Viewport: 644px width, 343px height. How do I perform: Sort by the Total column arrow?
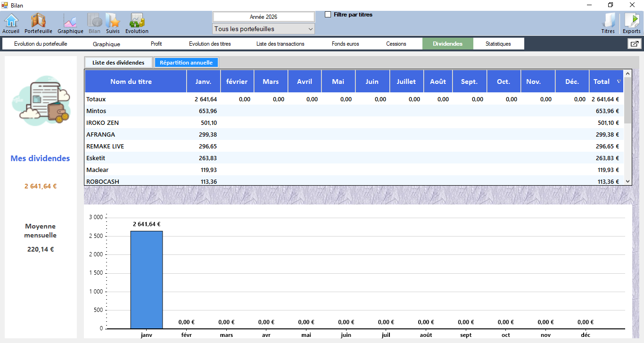pos(619,82)
